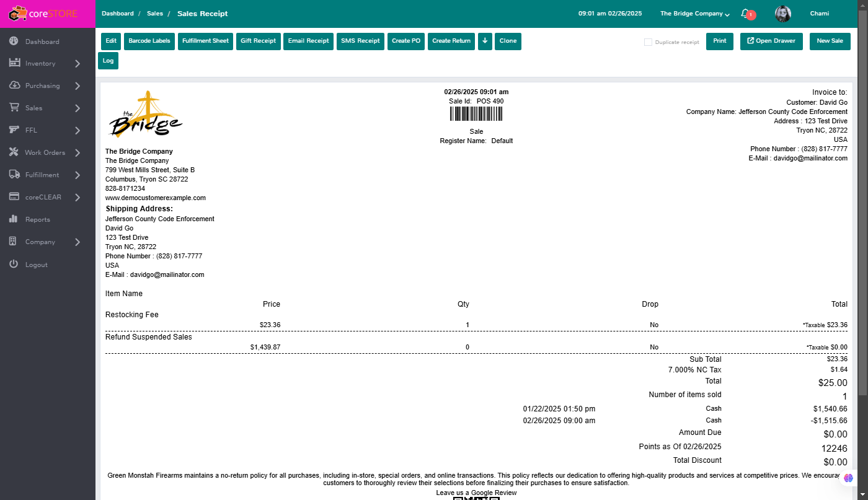Expand the Sales sidebar chevron
The image size is (868, 500).
point(77,108)
